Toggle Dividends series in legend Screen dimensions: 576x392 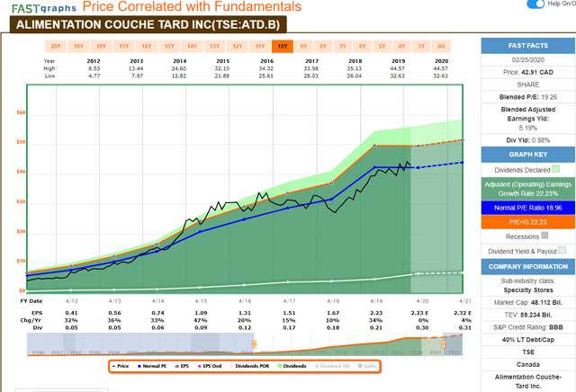point(292,366)
